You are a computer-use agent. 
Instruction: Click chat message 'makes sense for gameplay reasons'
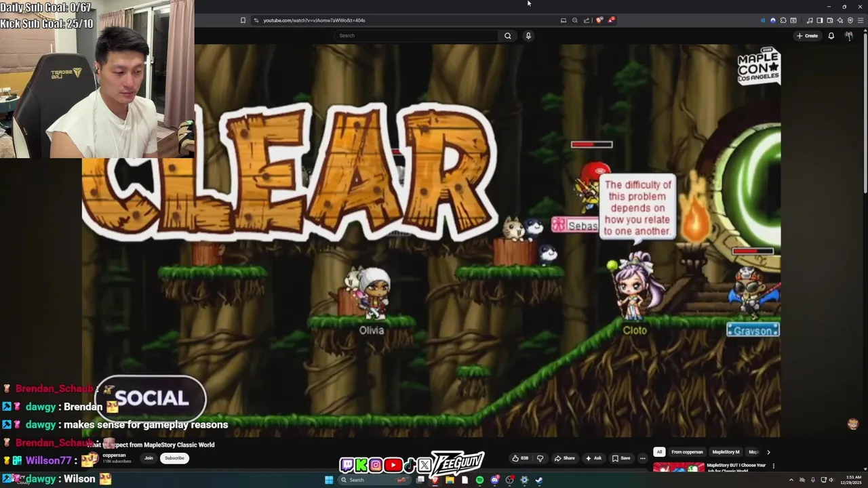(x=146, y=424)
